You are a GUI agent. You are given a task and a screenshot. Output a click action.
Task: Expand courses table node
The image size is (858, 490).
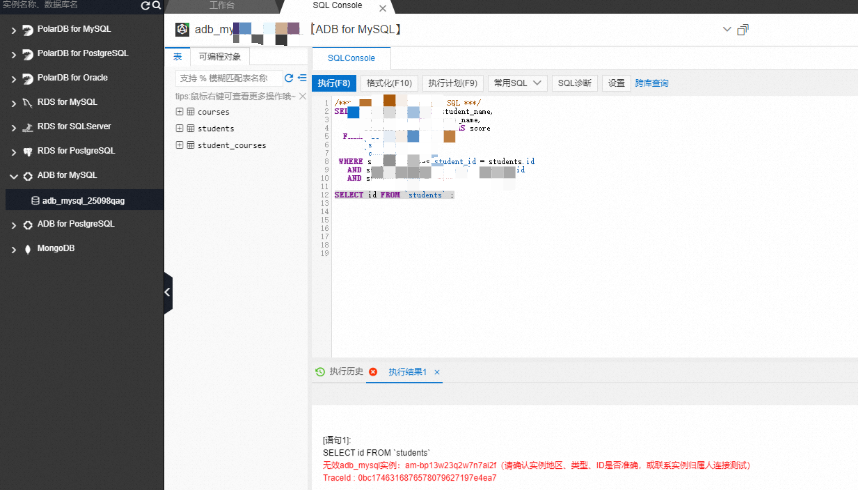point(179,112)
